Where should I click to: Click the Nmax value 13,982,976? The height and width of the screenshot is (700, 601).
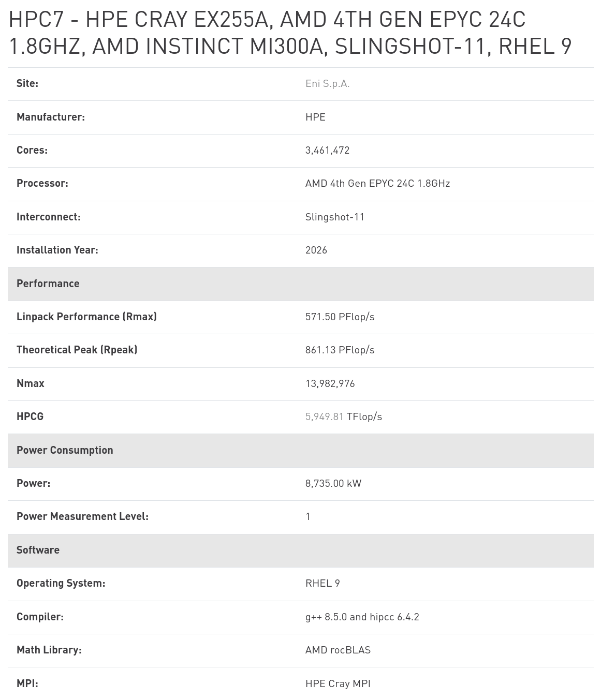pyautogui.click(x=330, y=384)
